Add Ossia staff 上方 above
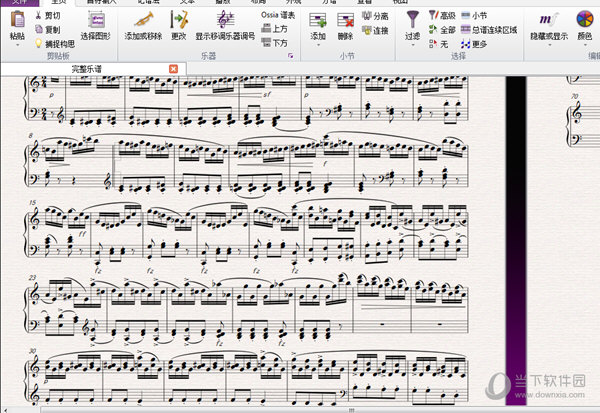 tap(274, 29)
